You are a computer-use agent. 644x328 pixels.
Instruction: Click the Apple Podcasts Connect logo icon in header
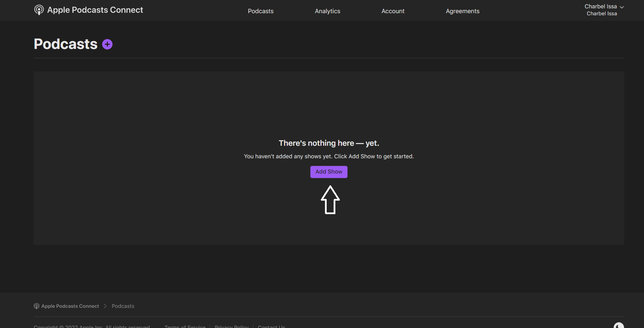(x=39, y=10)
